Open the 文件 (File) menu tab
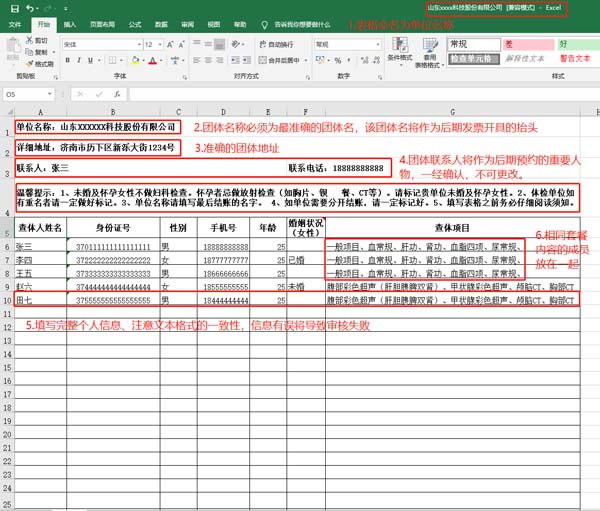600x511 pixels. (x=15, y=24)
